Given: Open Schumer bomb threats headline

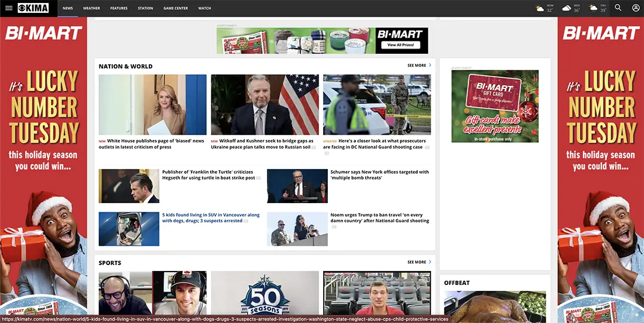Looking at the screenshot, I should click(379, 175).
